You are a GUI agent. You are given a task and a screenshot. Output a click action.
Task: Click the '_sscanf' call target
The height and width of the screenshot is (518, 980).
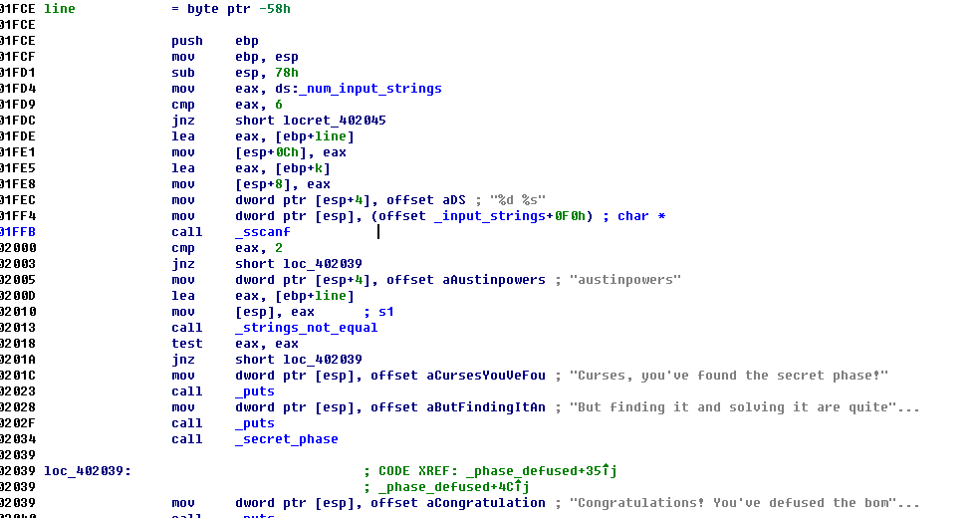click(x=263, y=232)
